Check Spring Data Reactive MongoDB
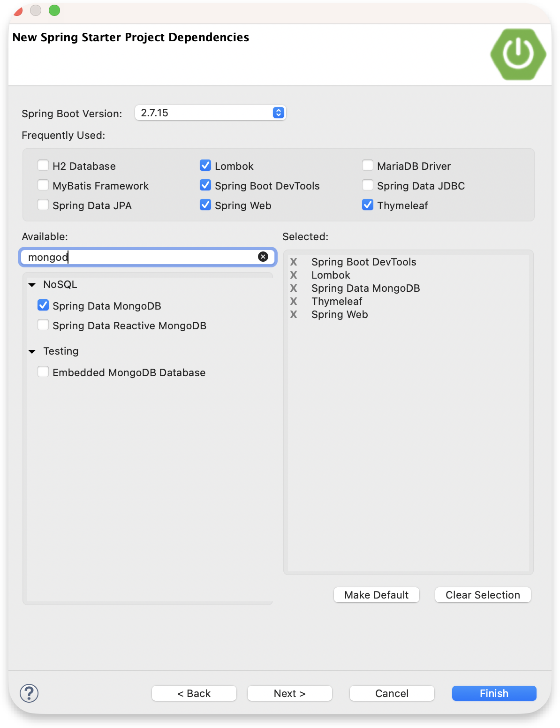The height and width of the screenshot is (728, 560). point(43,325)
